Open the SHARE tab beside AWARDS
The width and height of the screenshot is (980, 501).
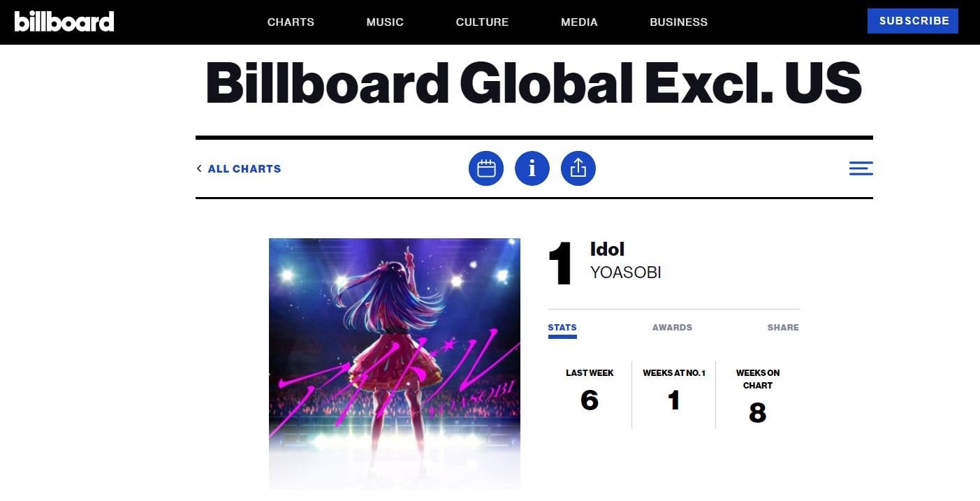point(783,328)
